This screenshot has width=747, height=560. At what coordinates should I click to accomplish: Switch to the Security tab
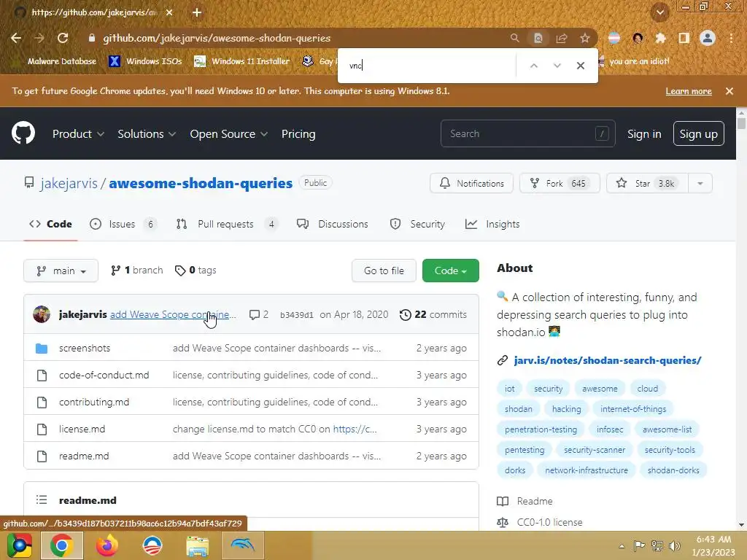point(417,224)
